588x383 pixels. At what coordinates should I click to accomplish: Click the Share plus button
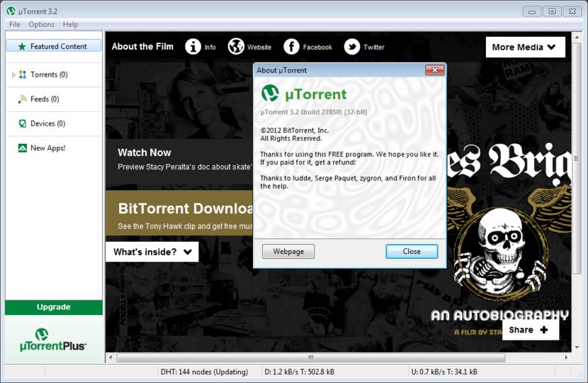531,330
